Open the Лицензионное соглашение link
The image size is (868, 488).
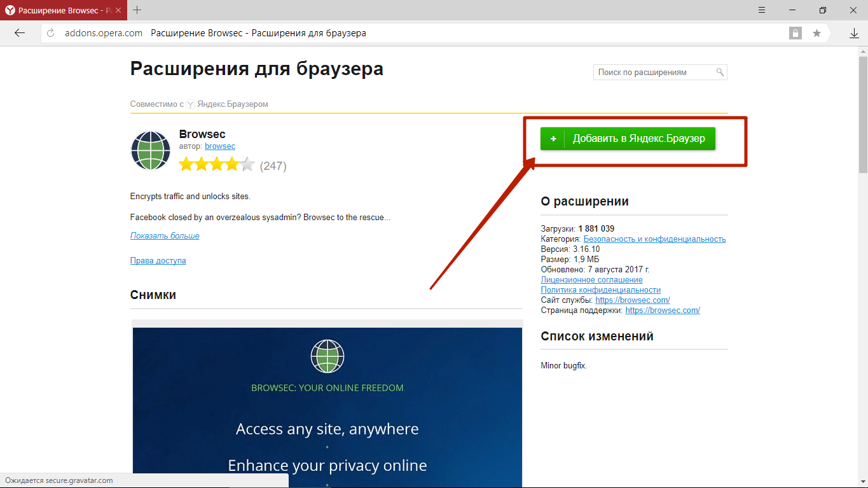click(591, 279)
